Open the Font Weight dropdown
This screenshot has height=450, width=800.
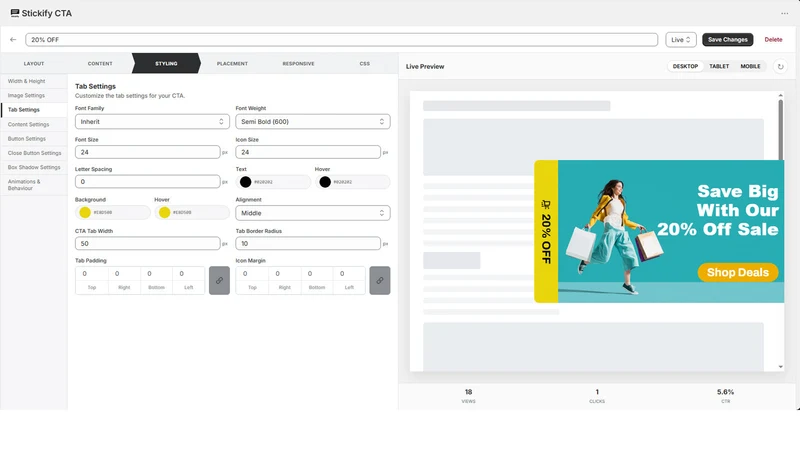tap(313, 121)
